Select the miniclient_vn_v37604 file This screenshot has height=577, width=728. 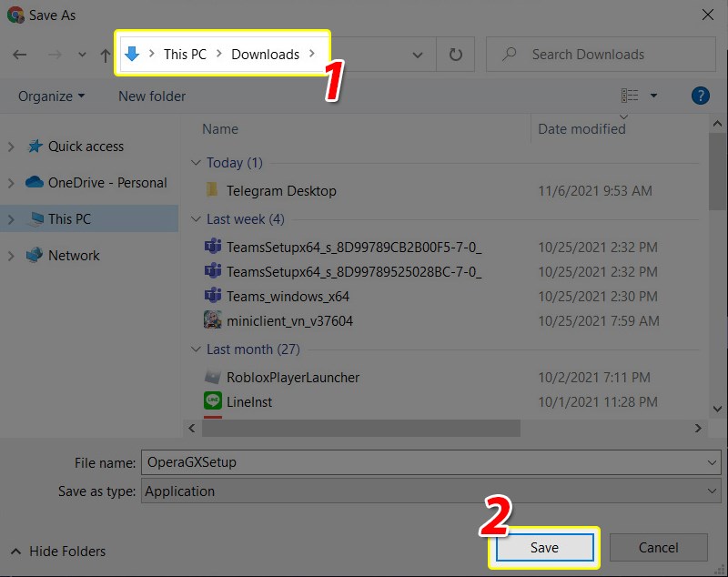(x=289, y=320)
